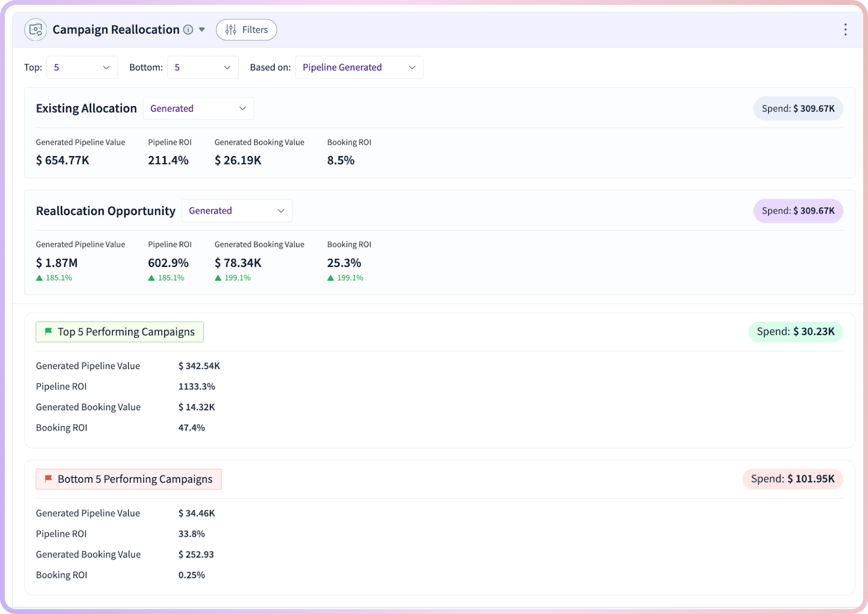Select the 47.4% booking ROI value
This screenshot has width=868, height=614.
click(x=192, y=427)
